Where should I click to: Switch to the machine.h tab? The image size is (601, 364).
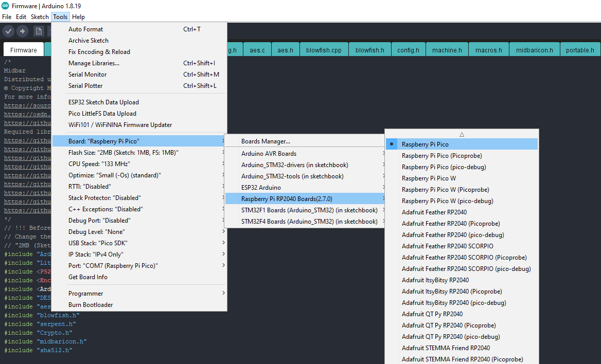tap(447, 50)
